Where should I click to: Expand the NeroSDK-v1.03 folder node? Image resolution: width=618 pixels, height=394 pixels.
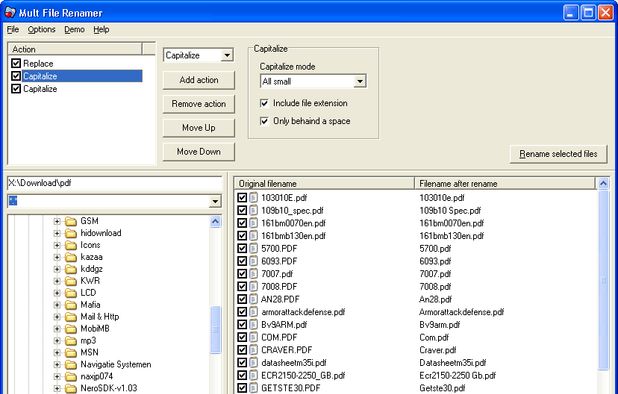coord(57,388)
